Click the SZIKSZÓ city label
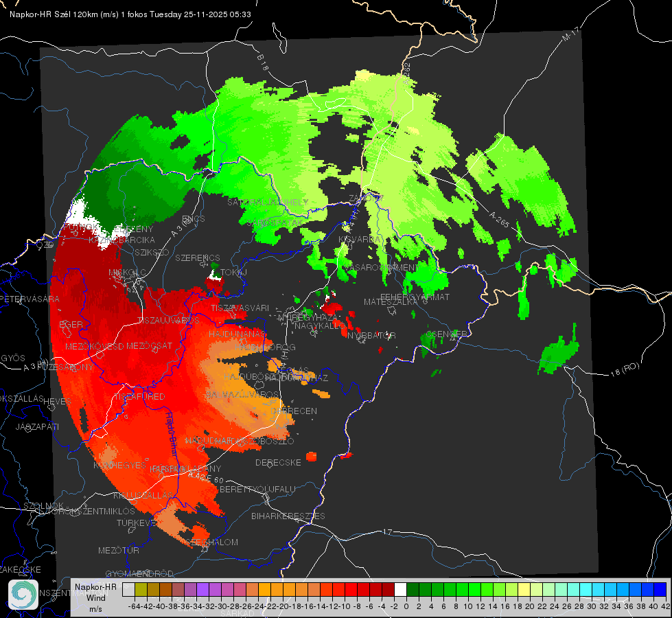 [x=152, y=252]
